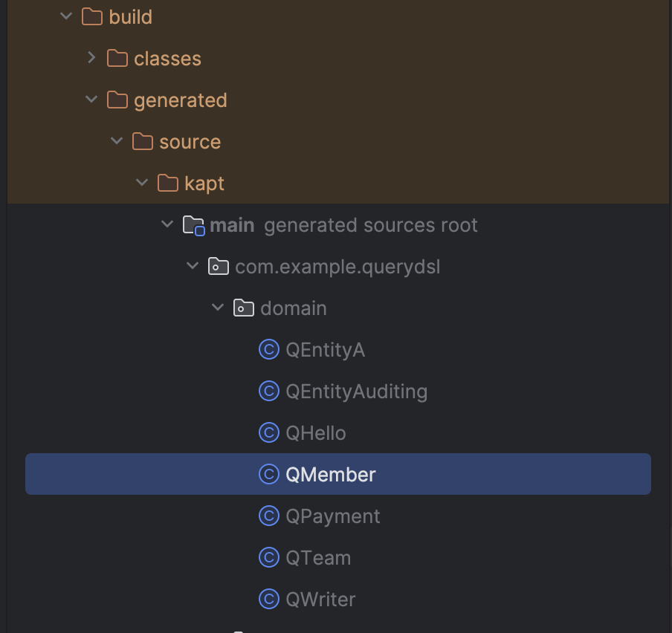Click the domain package icon
The width and height of the screenshot is (672, 633).
pos(243,308)
